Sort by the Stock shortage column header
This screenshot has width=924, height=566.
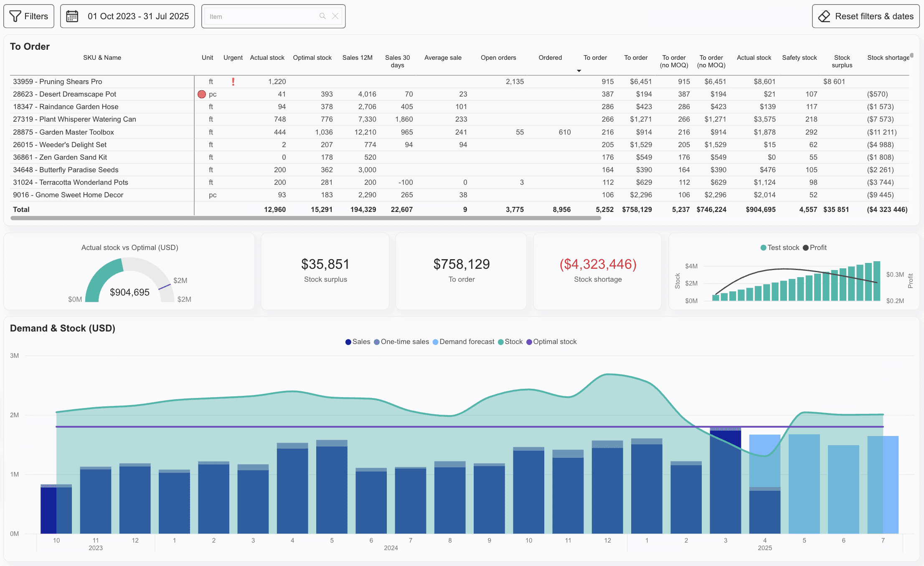coord(888,58)
